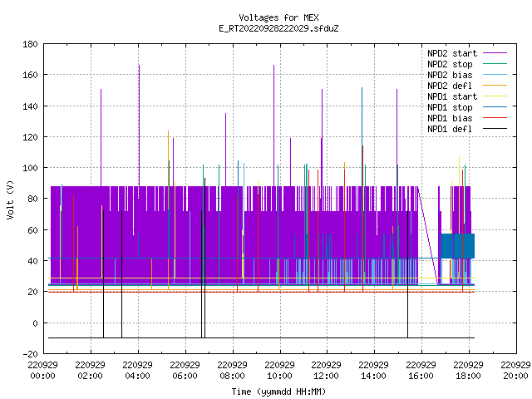Screen dimensions: 532x399
Task: Click the orange NPD2 defl legend line
Action: (x=495, y=86)
